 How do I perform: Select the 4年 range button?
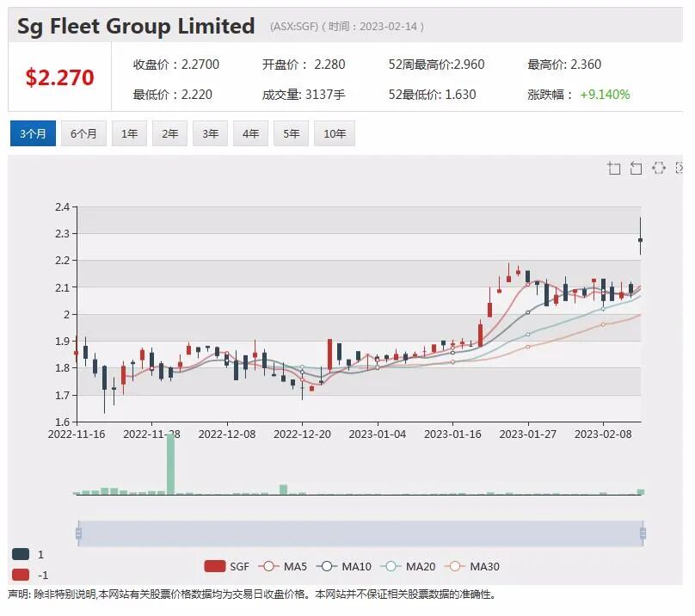click(250, 133)
